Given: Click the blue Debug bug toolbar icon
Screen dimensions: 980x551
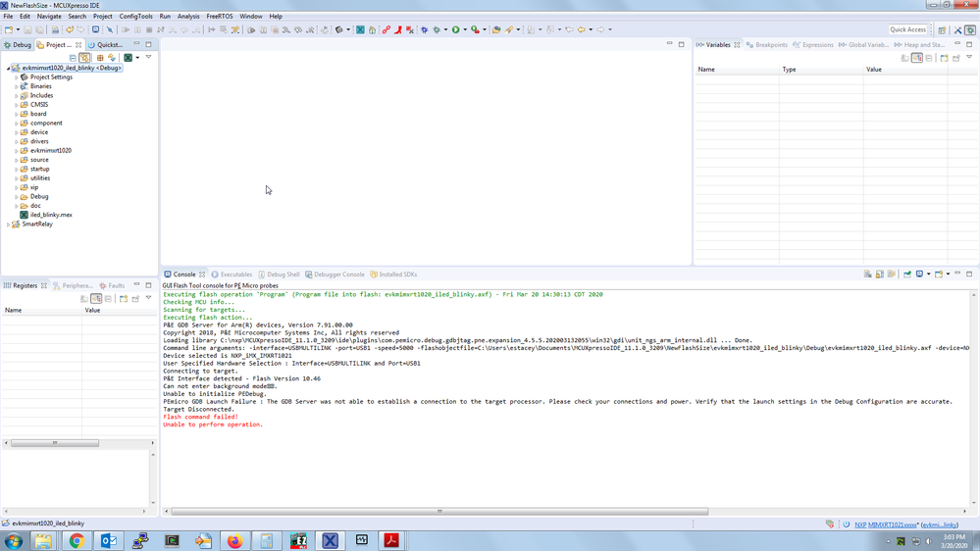Looking at the screenshot, I should point(424,29).
